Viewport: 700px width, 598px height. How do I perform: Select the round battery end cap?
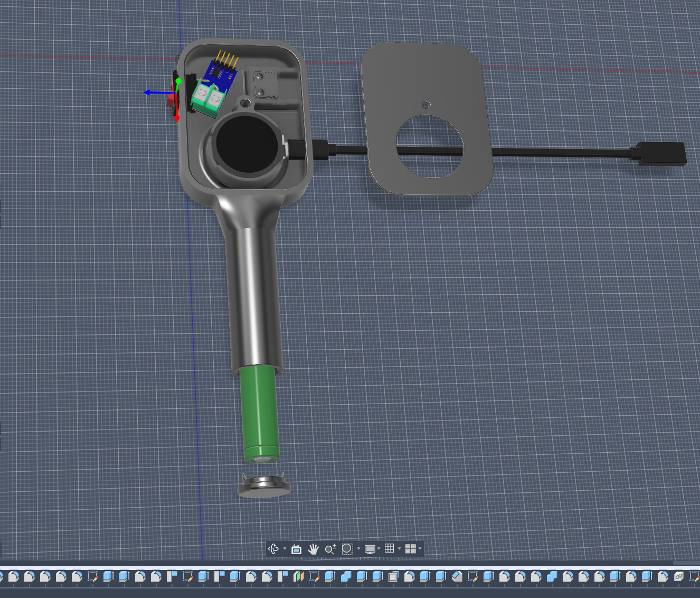click(x=264, y=486)
